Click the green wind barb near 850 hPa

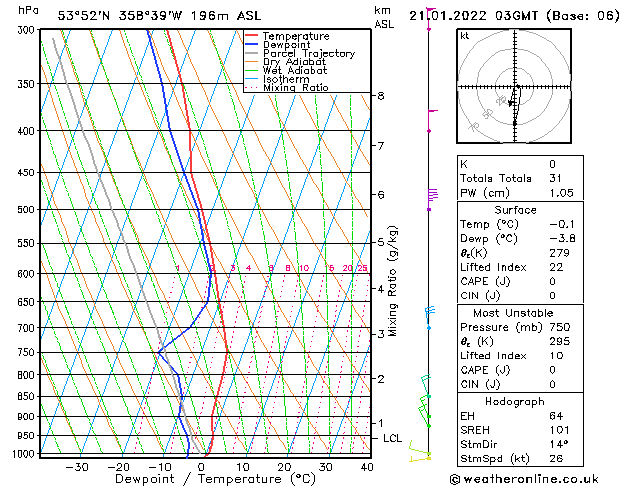pyautogui.click(x=425, y=405)
